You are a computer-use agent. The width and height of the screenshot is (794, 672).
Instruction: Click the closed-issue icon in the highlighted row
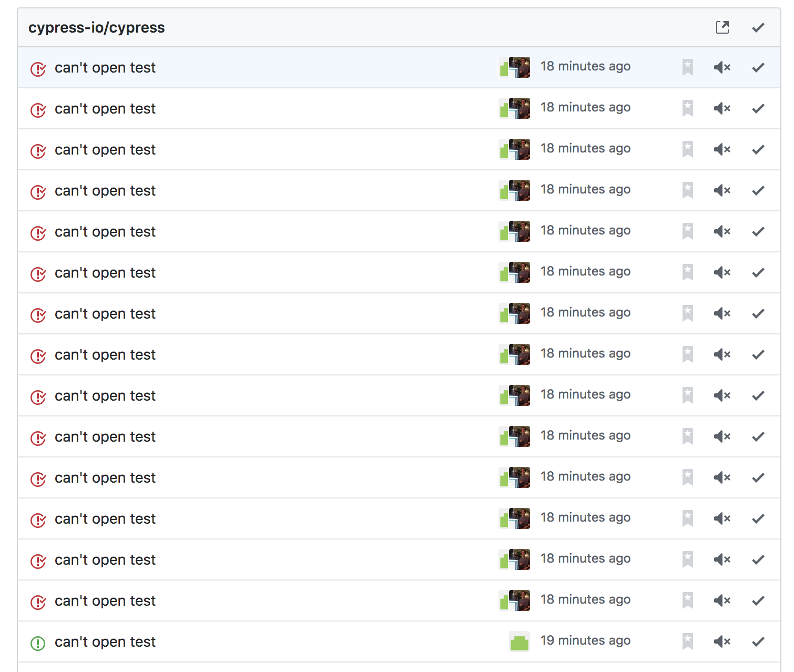tap(38, 68)
